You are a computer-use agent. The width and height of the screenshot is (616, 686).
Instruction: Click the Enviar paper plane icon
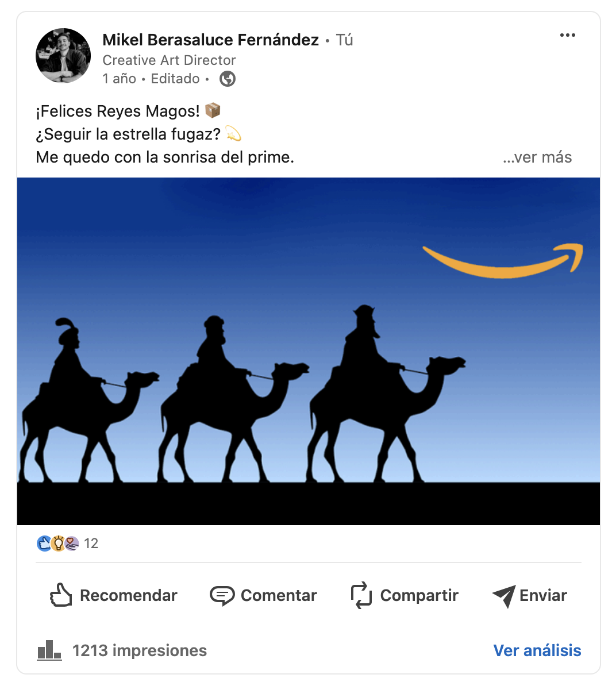[504, 596]
